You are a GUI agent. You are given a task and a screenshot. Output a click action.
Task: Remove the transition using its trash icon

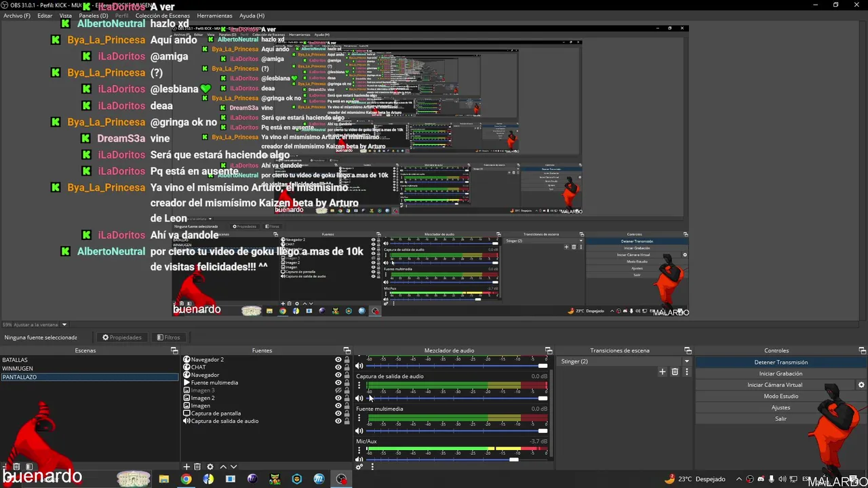pos(675,371)
